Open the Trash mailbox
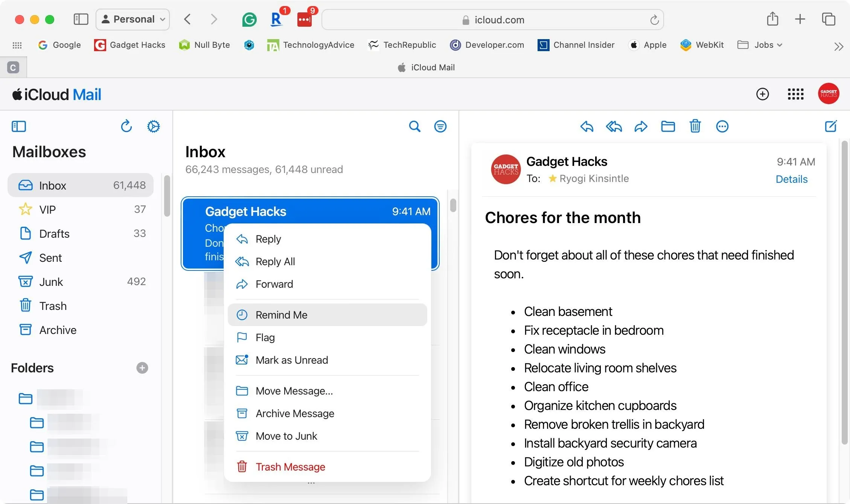This screenshot has width=850, height=504. tap(81, 306)
